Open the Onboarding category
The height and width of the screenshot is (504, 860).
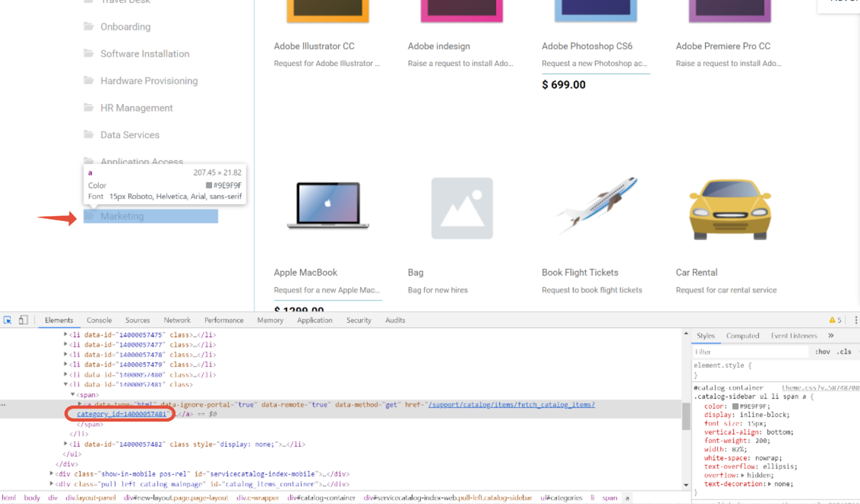click(x=125, y=26)
